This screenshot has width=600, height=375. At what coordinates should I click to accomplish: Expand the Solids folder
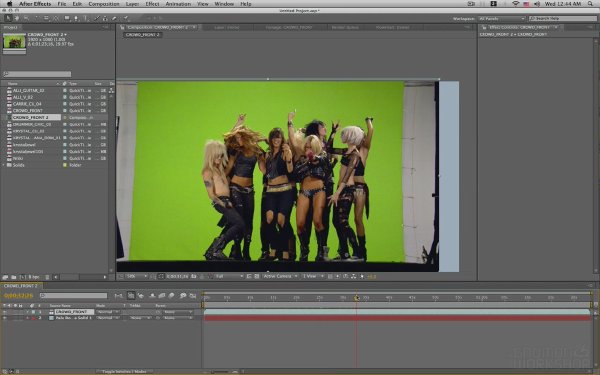click(x=3, y=165)
